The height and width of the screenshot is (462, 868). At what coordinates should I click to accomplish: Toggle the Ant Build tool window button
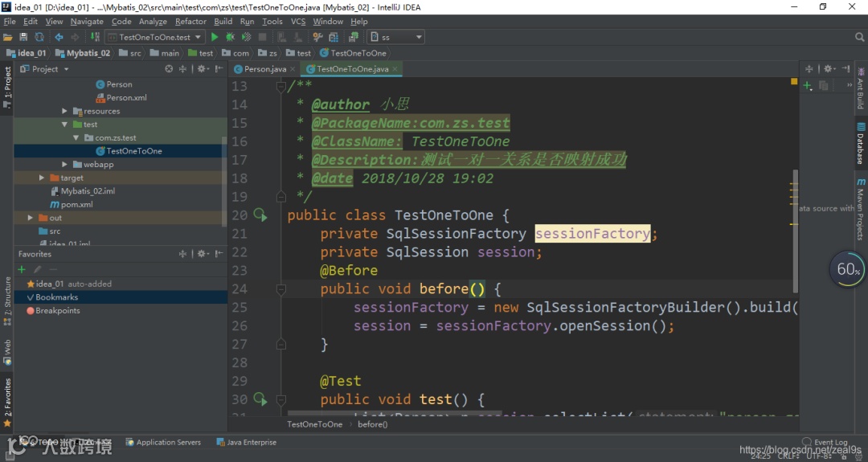click(860, 88)
